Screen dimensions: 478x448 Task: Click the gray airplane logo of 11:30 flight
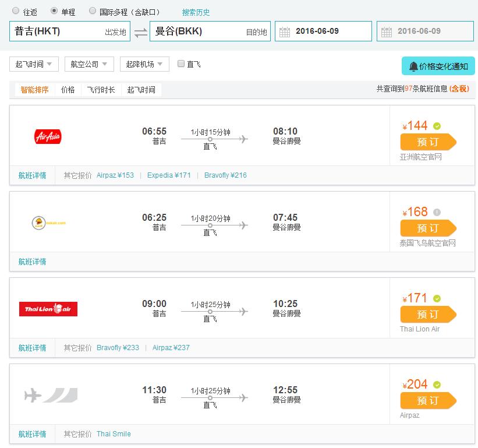pyautogui.click(x=51, y=396)
